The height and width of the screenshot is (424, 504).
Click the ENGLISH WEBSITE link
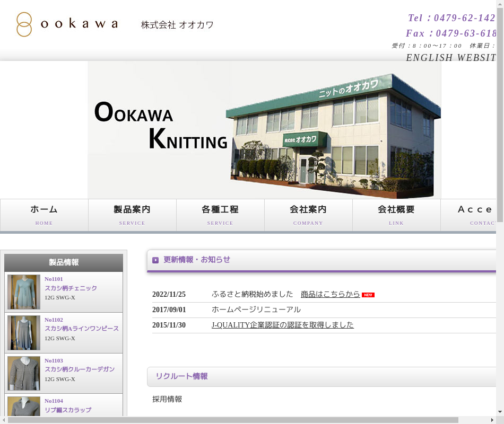point(451,58)
